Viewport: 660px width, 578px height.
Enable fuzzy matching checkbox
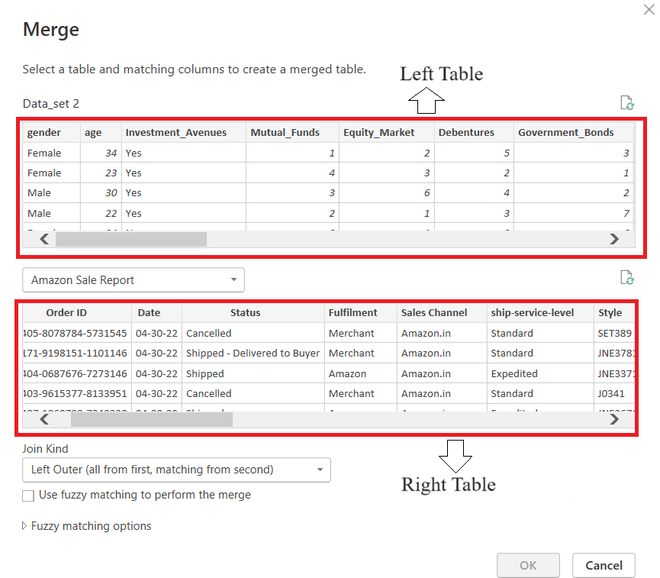click(28, 495)
